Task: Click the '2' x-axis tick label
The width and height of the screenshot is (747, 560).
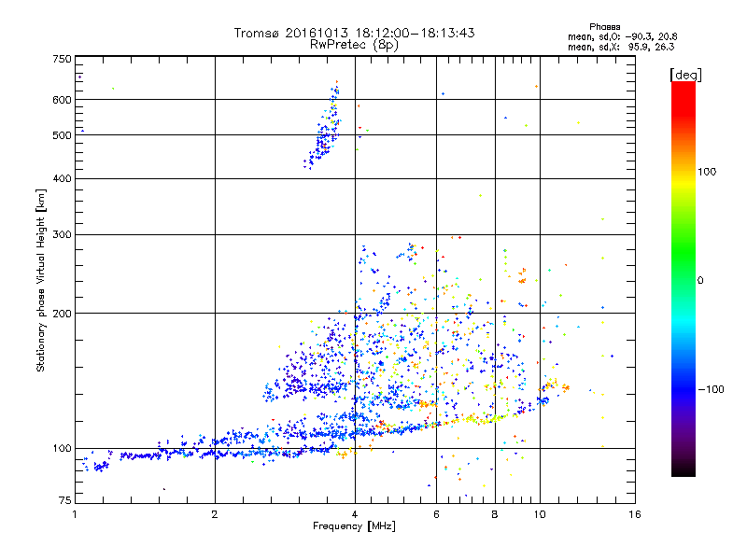Action: tap(215, 514)
